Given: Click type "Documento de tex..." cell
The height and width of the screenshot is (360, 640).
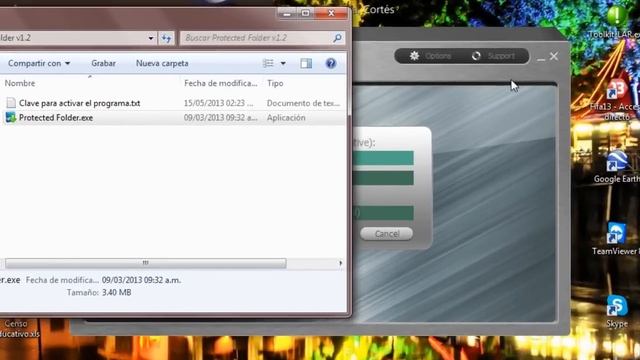Looking at the screenshot, I should [303, 103].
